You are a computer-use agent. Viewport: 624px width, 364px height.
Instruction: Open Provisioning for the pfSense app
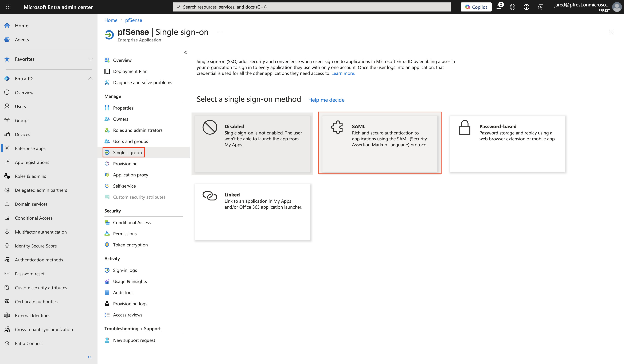click(125, 163)
